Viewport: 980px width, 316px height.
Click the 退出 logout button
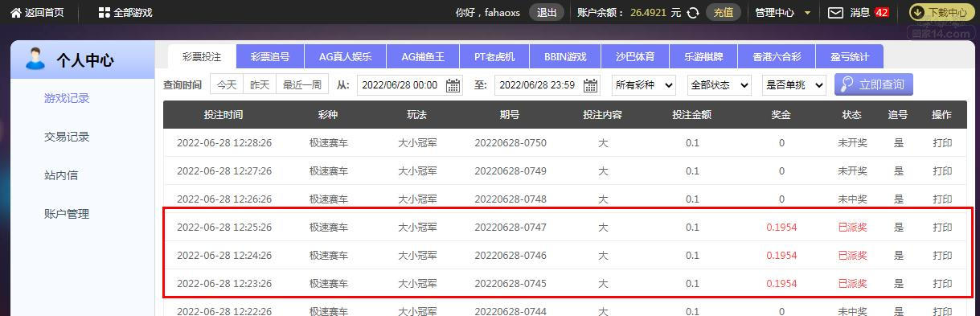[x=547, y=13]
